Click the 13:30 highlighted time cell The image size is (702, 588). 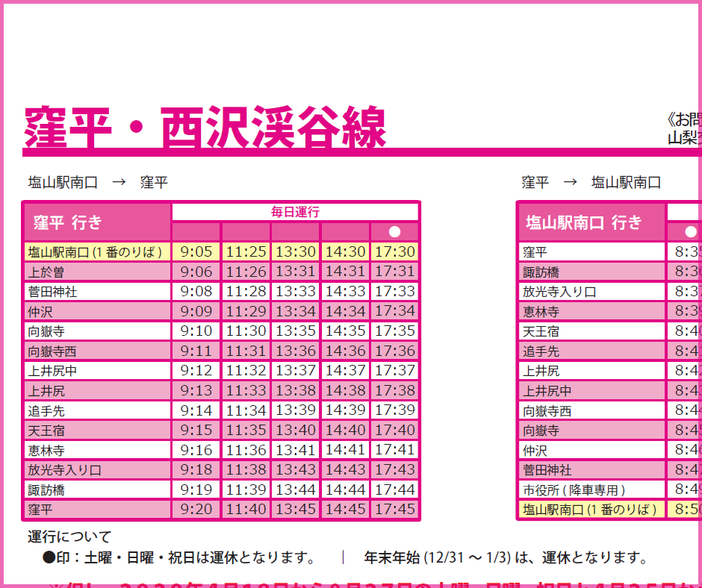(x=295, y=252)
